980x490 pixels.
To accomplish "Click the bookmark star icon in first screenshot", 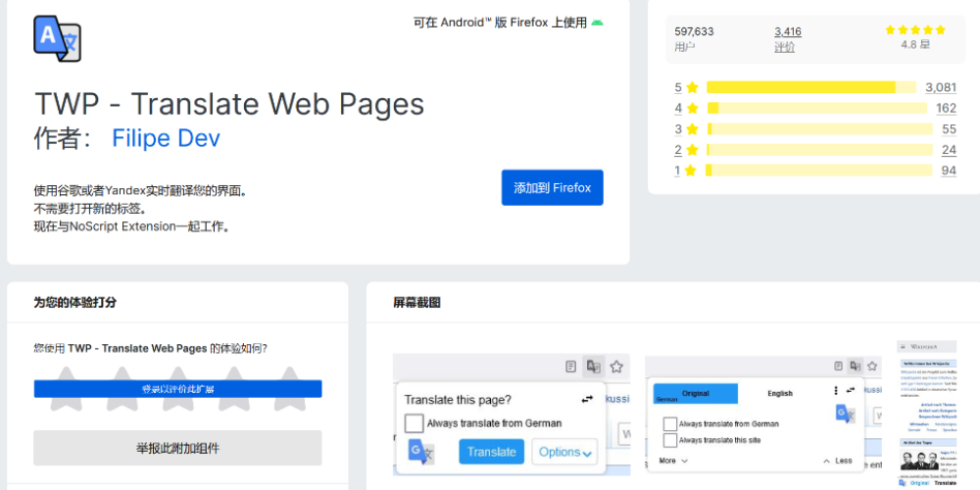I will click(x=616, y=367).
